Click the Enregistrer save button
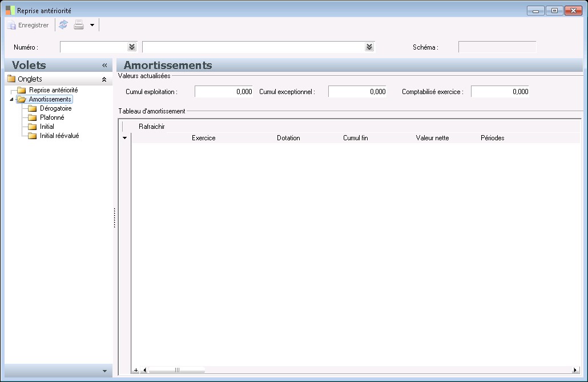The image size is (588, 382). [29, 25]
